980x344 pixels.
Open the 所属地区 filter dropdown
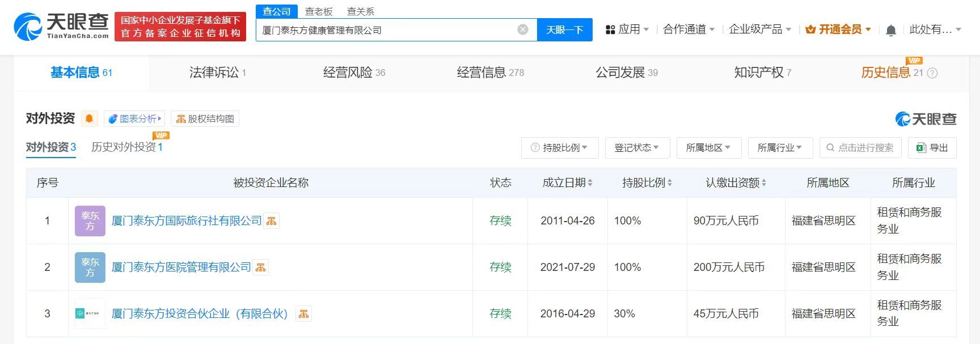point(709,148)
